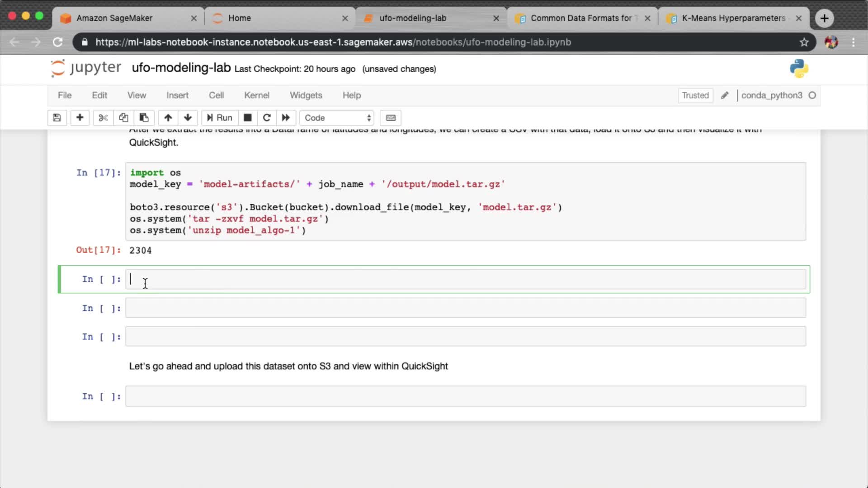Insert cell below with plus icon

(80, 118)
